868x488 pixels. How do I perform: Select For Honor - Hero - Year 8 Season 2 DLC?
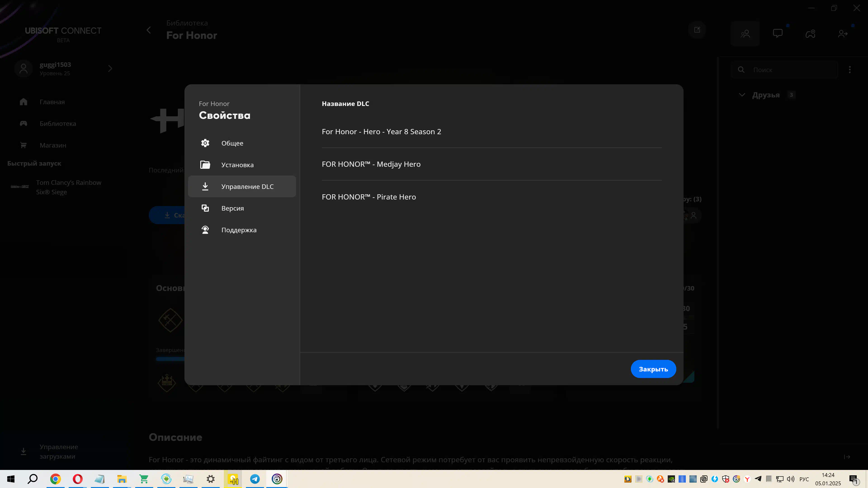(x=492, y=132)
